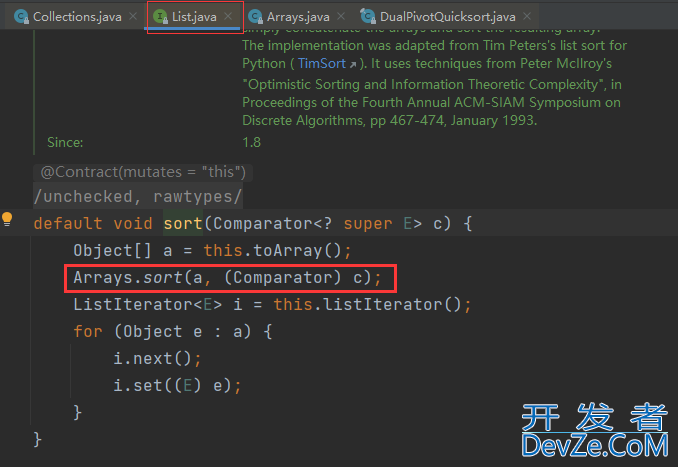678x467 pixels.
Task: Click the italic sort in Arrays.sort
Action: tap(163, 277)
